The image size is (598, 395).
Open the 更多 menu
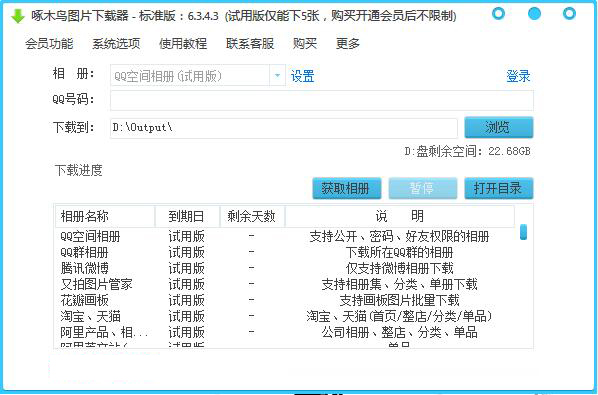348,44
